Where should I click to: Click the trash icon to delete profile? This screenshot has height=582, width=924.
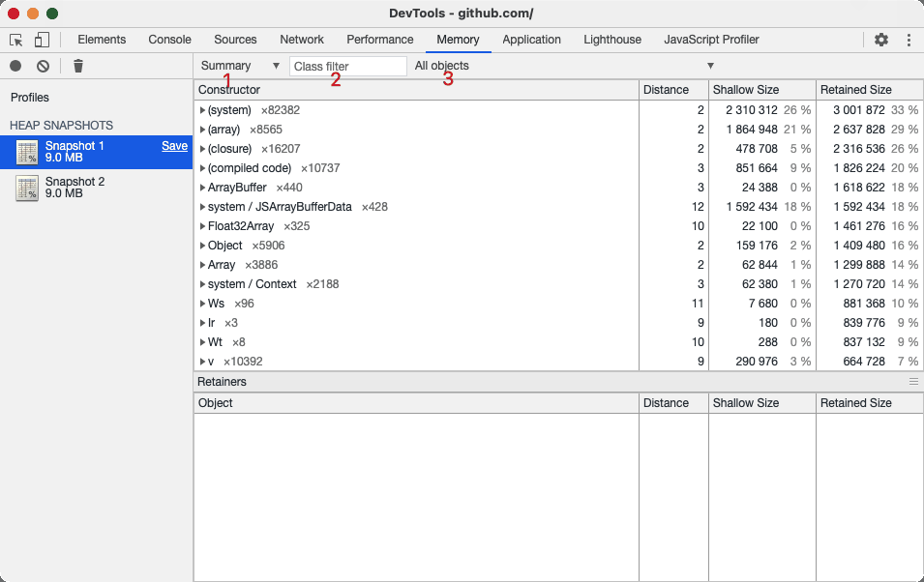[x=77, y=66]
